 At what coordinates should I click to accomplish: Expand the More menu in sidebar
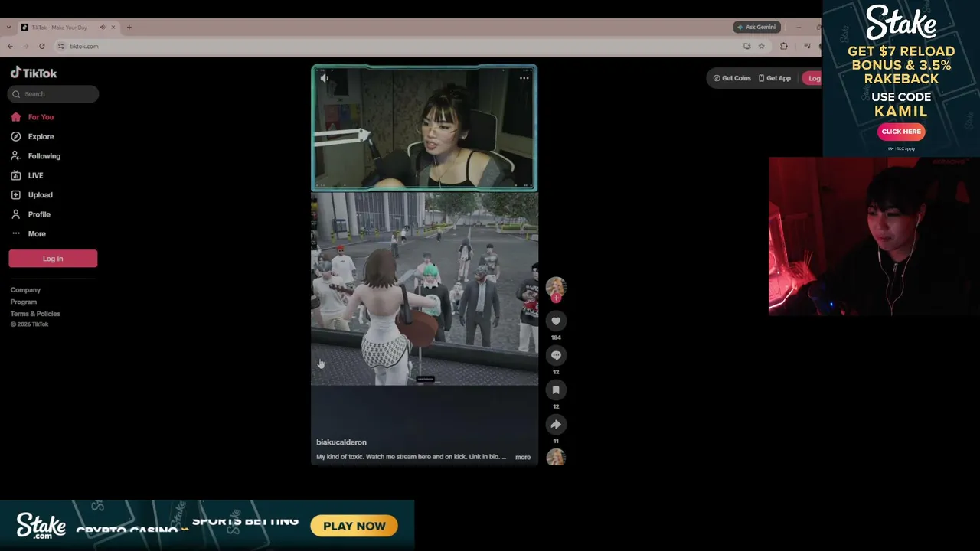point(37,233)
